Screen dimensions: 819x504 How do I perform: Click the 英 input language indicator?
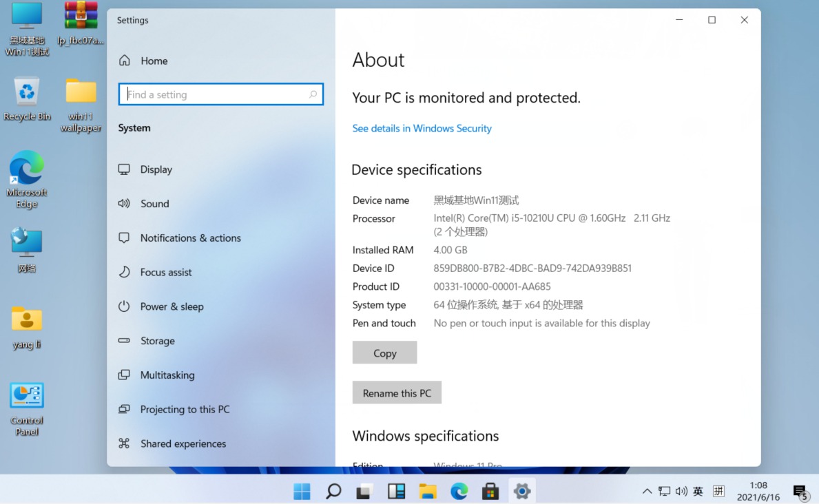point(698,492)
